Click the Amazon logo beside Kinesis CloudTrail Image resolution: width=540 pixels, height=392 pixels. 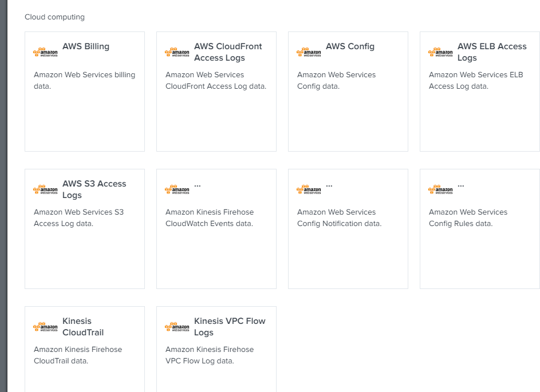[45, 327]
